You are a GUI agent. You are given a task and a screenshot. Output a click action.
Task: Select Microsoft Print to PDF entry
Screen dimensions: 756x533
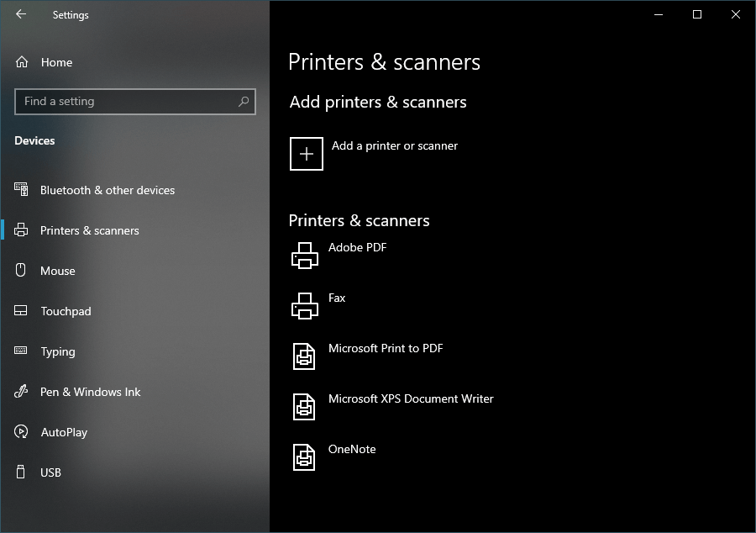click(x=386, y=348)
